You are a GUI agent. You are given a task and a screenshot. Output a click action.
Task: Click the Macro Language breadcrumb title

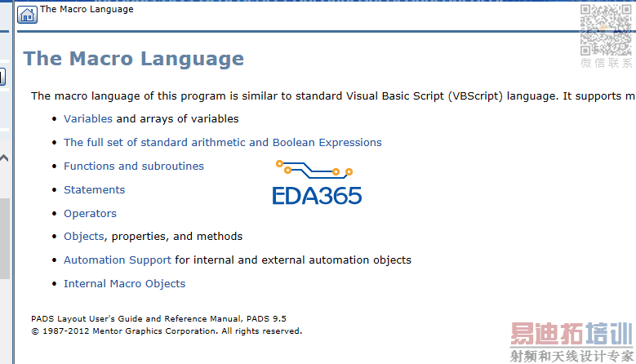pyautogui.click(x=87, y=10)
